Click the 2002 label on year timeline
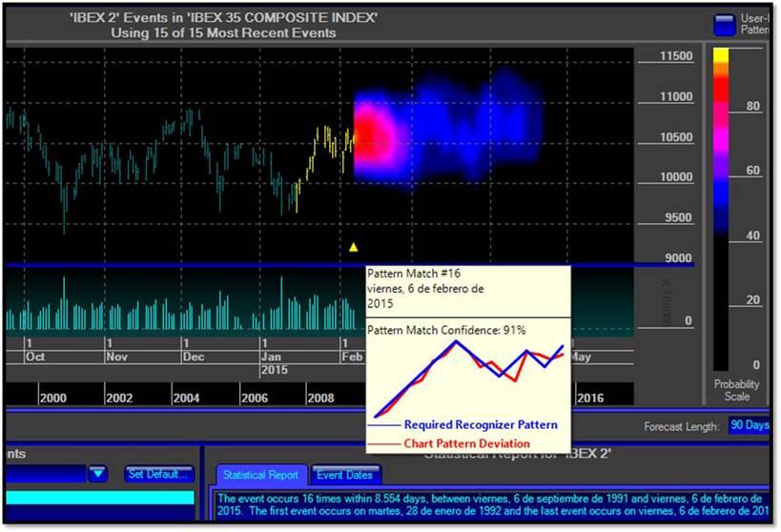 pyautogui.click(x=119, y=398)
